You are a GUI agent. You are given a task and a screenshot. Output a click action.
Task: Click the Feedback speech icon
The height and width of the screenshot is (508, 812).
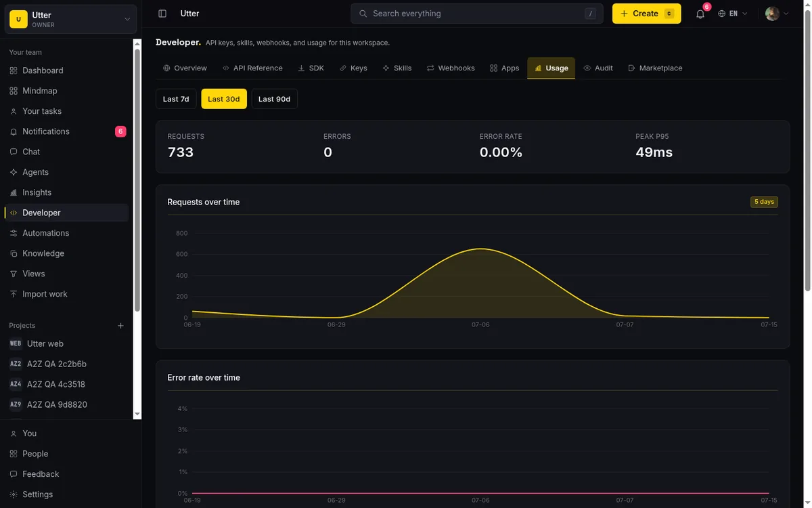coord(14,474)
